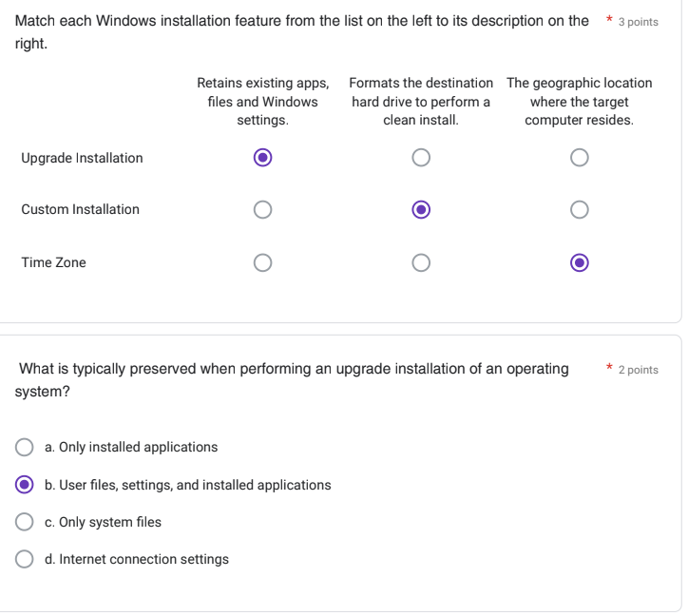This screenshot has width=688, height=616.
Task: Select 'Retains existing apps' for Time Zone
Action: [262, 262]
